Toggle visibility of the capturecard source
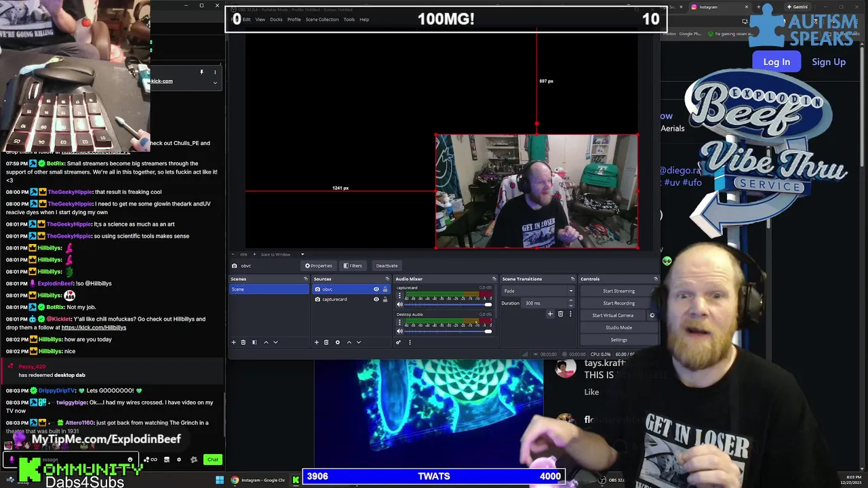868x488 pixels. tap(376, 299)
